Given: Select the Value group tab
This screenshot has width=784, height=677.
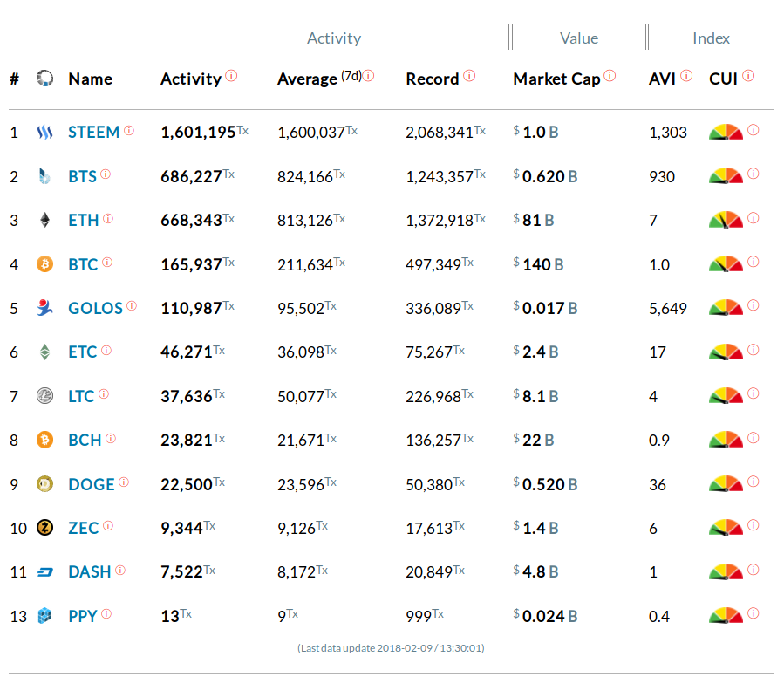Looking at the screenshot, I should (x=579, y=38).
